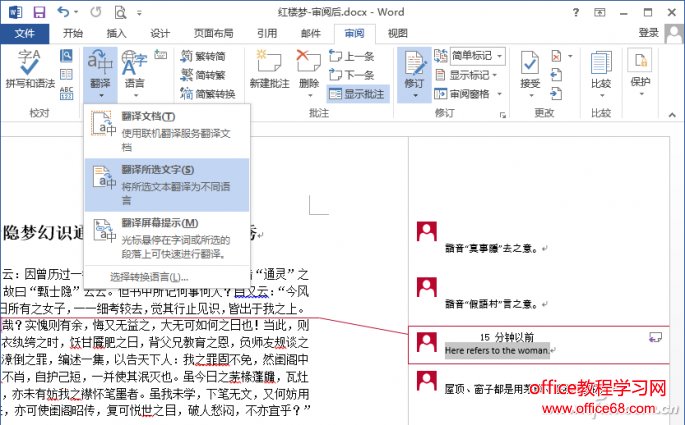Select 翻译文档(T) menu item
The width and height of the screenshot is (685, 425).
pos(166,131)
